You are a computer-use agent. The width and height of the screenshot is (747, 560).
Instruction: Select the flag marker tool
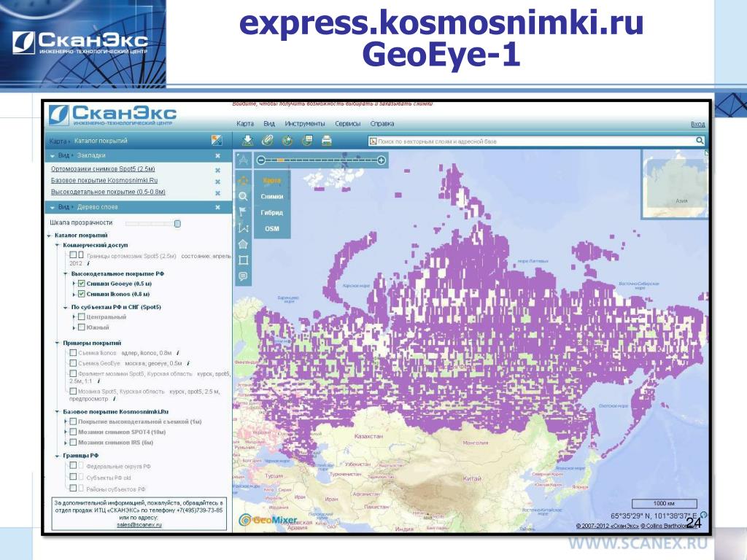(243, 212)
